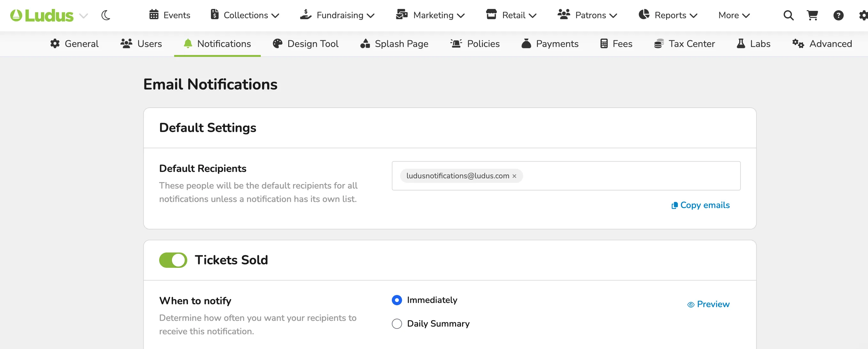The image size is (868, 349).
Task: Click the Retail store icon
Action: pos(491,15)
